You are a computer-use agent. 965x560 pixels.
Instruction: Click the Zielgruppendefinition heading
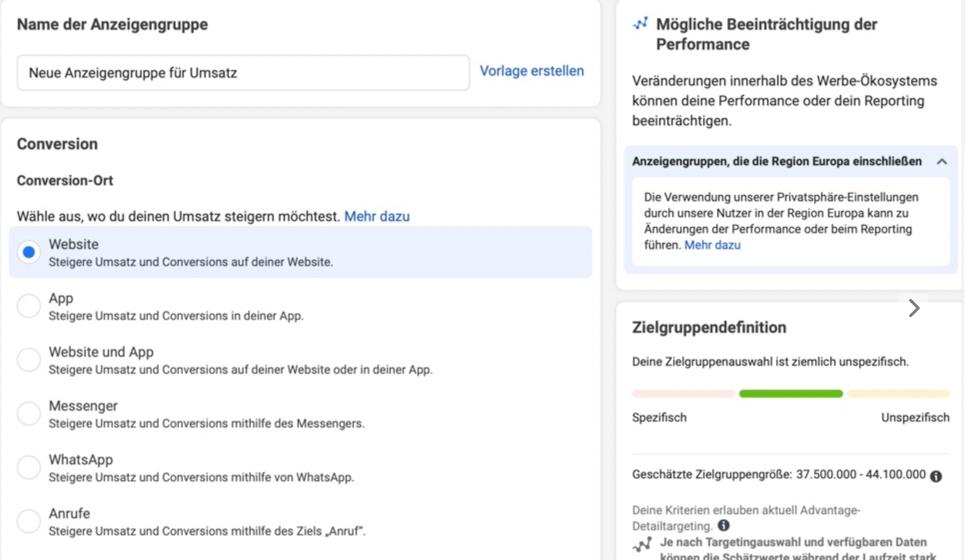coord(709,327)
